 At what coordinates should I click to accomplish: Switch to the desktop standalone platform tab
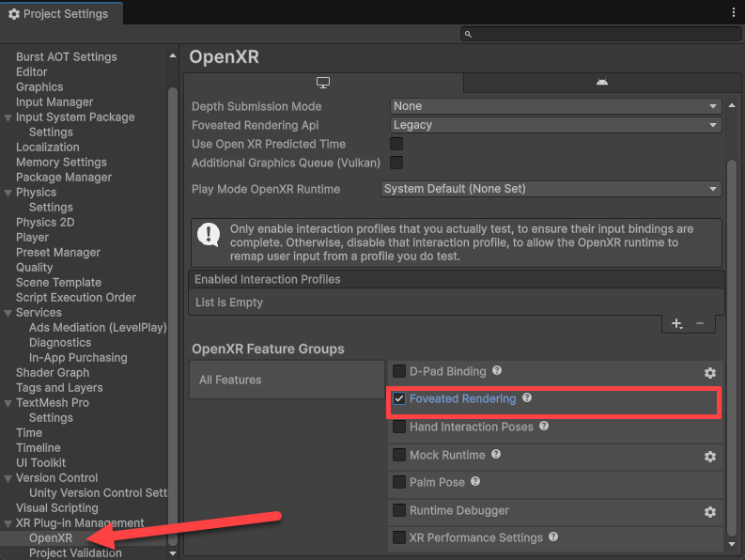[323, 83]
